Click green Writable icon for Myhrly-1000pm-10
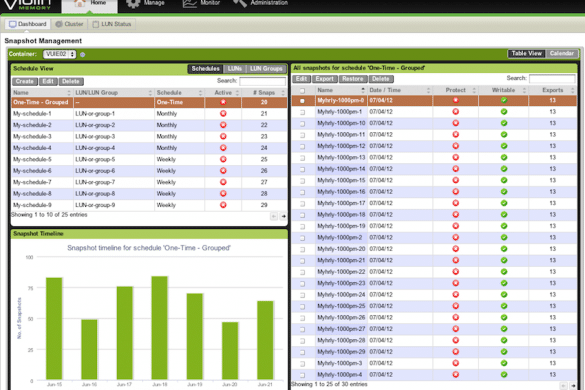Screen dimensions: 585x390 click(x=504, y=123)
